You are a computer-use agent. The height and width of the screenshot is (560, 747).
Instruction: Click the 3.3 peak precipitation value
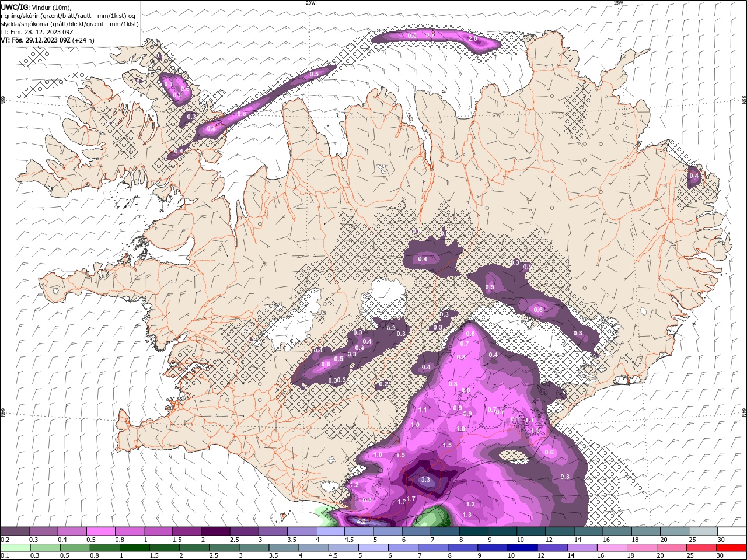(x=425, y=480)
